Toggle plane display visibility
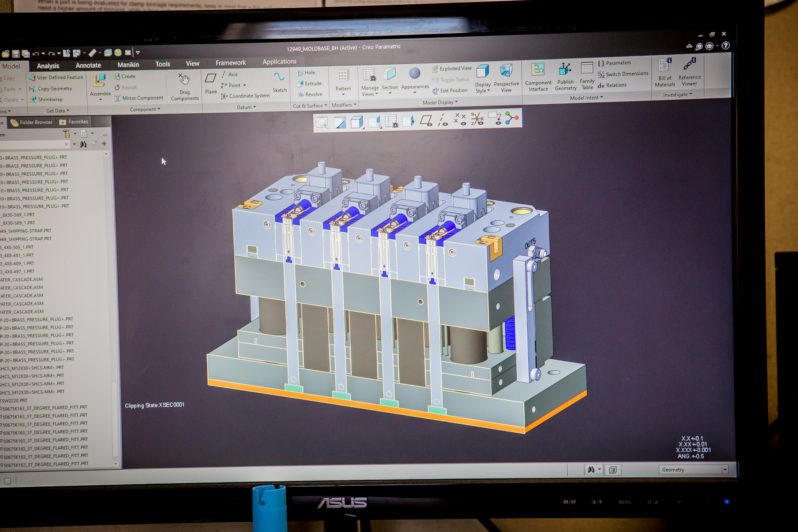 [x=426, y=120]
